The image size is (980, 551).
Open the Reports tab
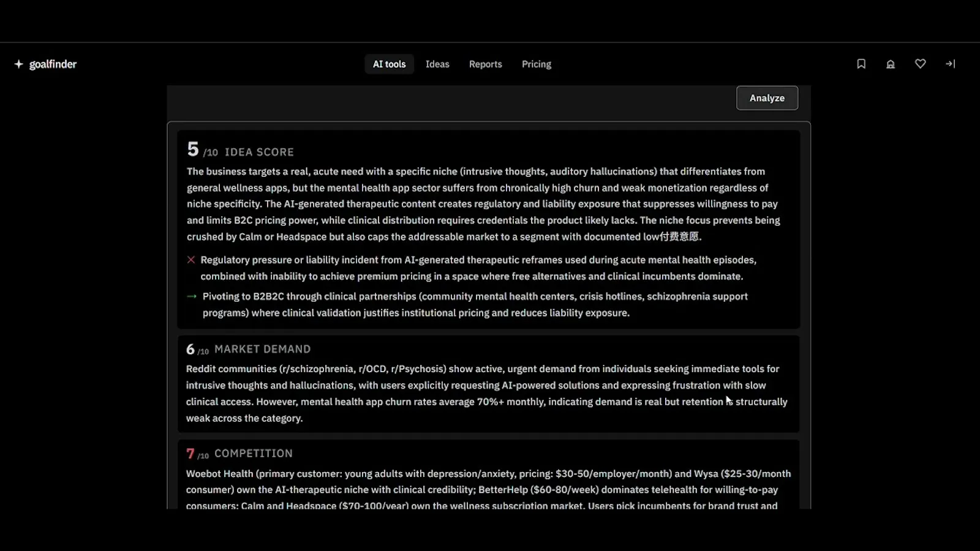click(x=485, y=64)
